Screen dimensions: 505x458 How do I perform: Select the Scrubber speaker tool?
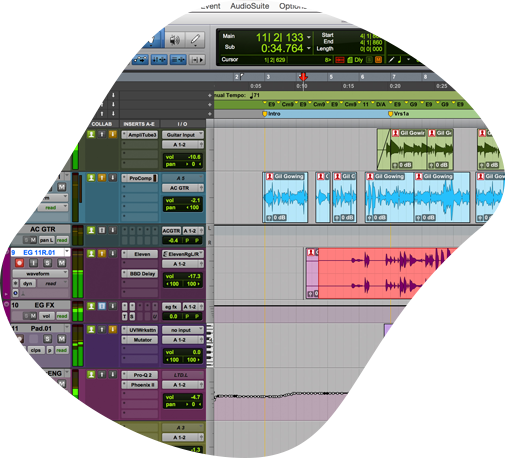tap(175, 40)
